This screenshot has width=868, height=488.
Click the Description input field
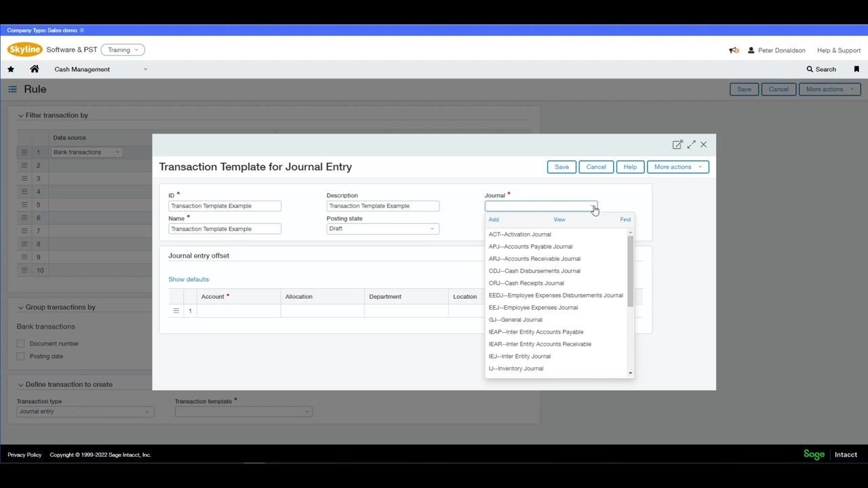(x=382, y=206)
